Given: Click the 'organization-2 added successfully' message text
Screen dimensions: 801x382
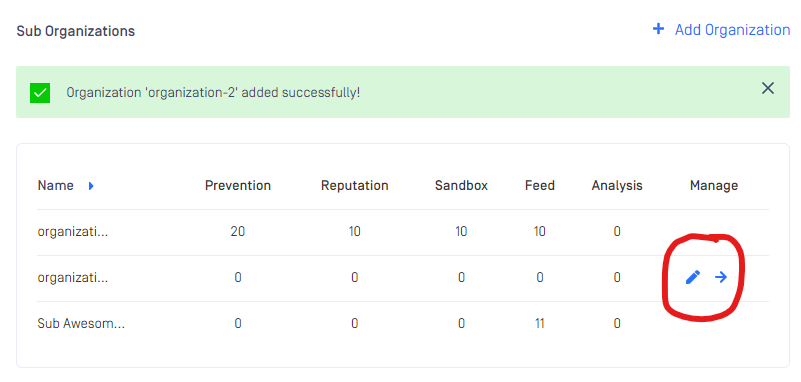Looking at the screenshot, I should [213, 93].
